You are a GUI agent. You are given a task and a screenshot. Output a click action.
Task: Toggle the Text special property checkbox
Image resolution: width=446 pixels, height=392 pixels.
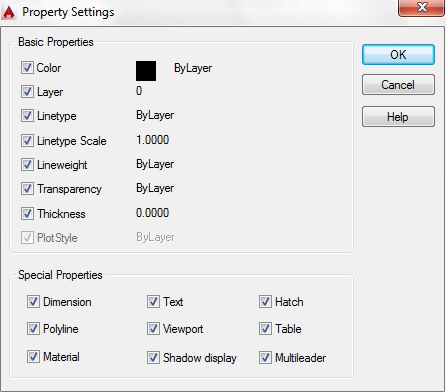(153, 302)
